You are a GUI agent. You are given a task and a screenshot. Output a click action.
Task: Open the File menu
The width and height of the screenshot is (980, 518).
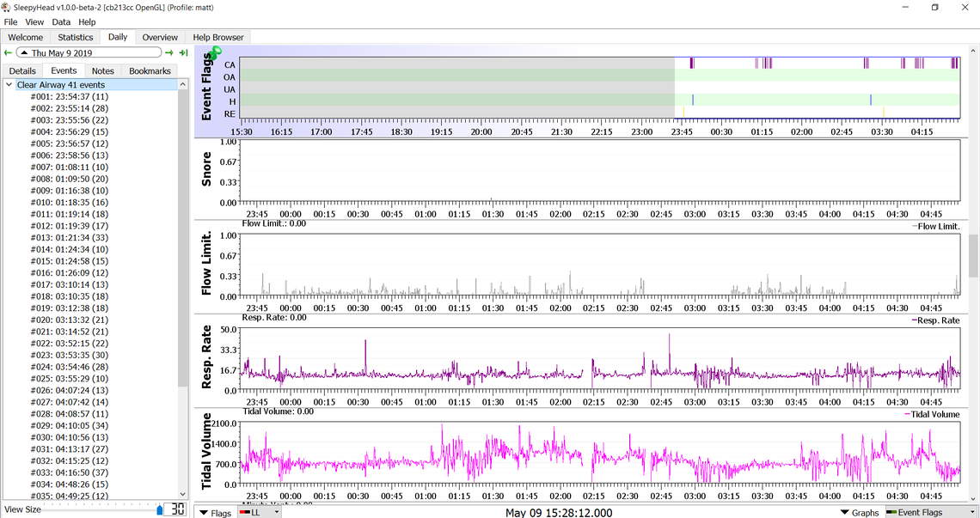(x=10, y=21)
